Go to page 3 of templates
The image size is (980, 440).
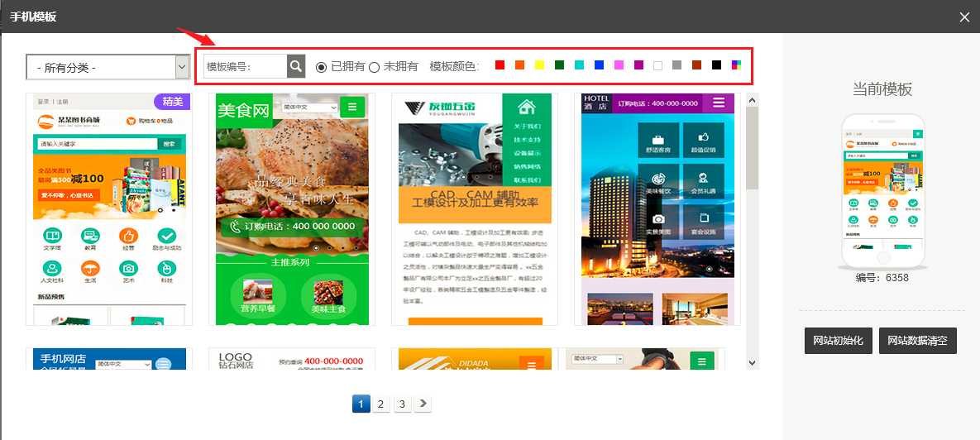click(x=401, y=404)
